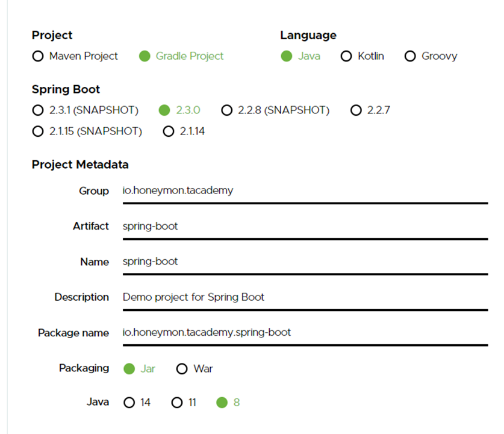Select Spring Boot version 2.2.7
Viewport: 504px width, 434px height.
coord(356,110)
